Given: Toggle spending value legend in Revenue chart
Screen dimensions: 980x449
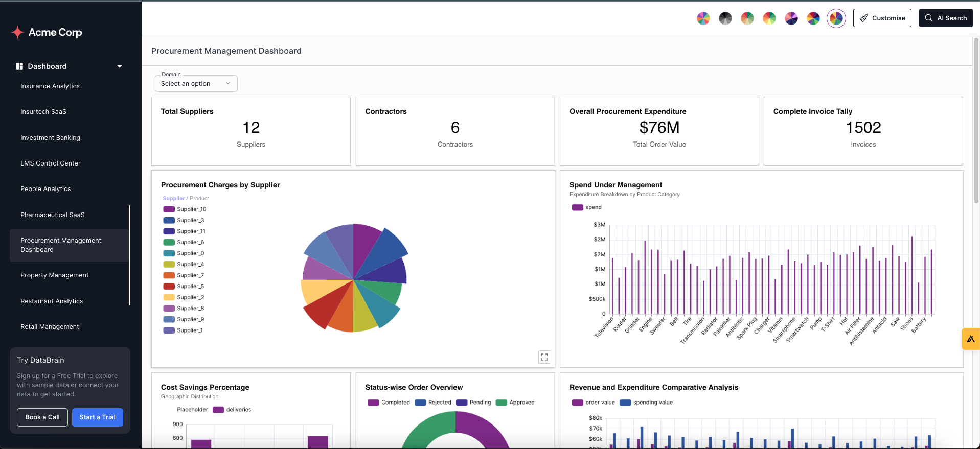Looking at the screenshot, I should tap(646, 403).
